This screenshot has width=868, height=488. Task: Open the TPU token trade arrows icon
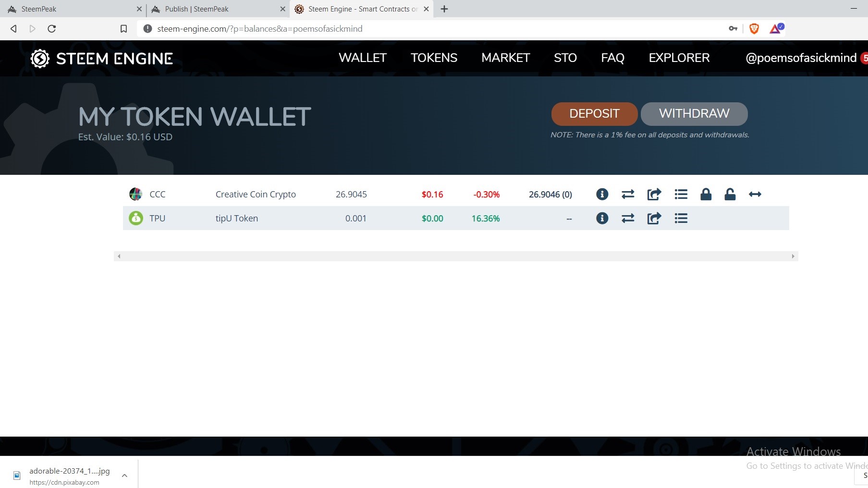[x=628, y=218]
